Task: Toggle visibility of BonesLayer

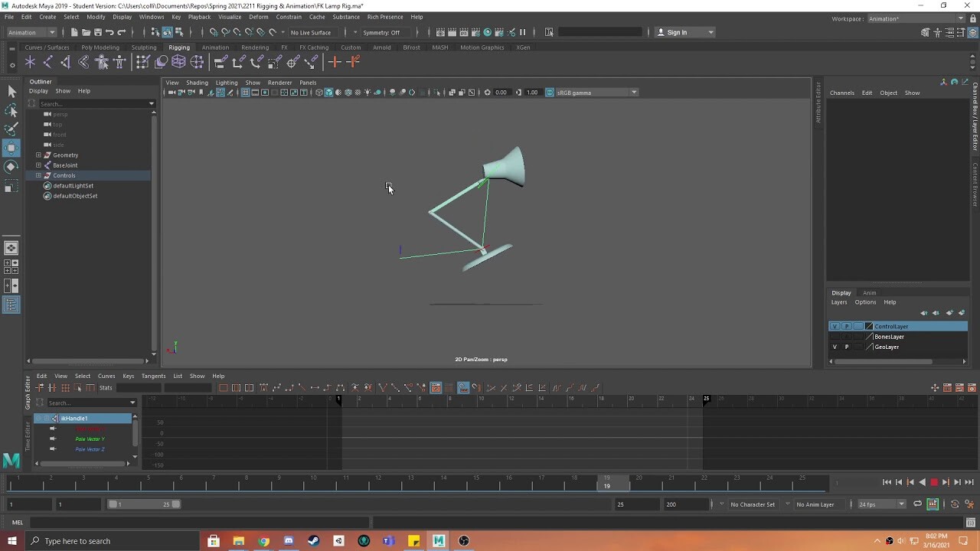Action: coord(835,337)
